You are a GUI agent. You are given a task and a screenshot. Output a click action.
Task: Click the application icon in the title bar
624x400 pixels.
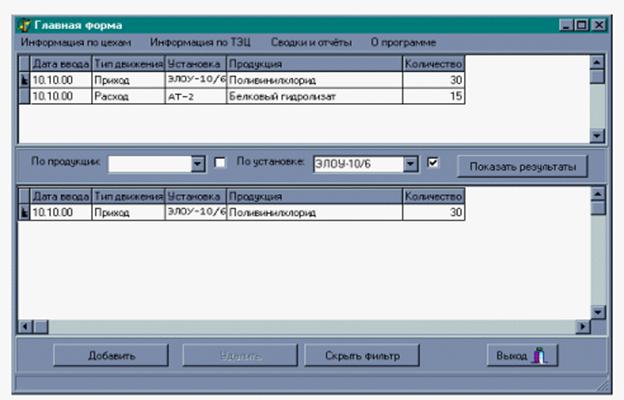point(24,24)
